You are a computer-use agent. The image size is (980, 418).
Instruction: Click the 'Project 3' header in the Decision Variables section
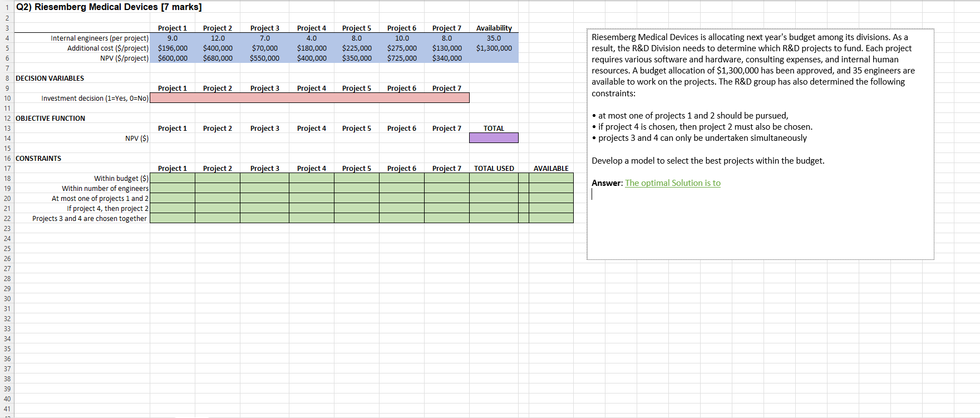(x=265, y=88)
